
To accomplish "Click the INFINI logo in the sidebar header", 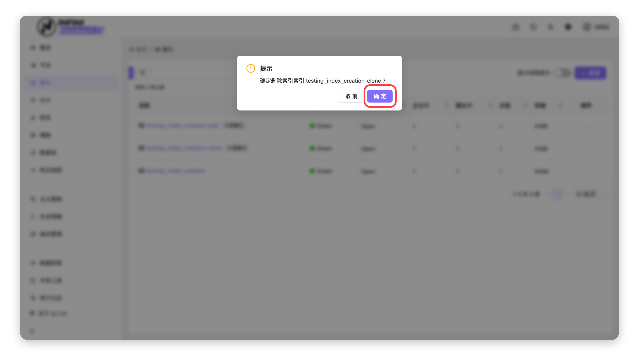I will [46, 27].
